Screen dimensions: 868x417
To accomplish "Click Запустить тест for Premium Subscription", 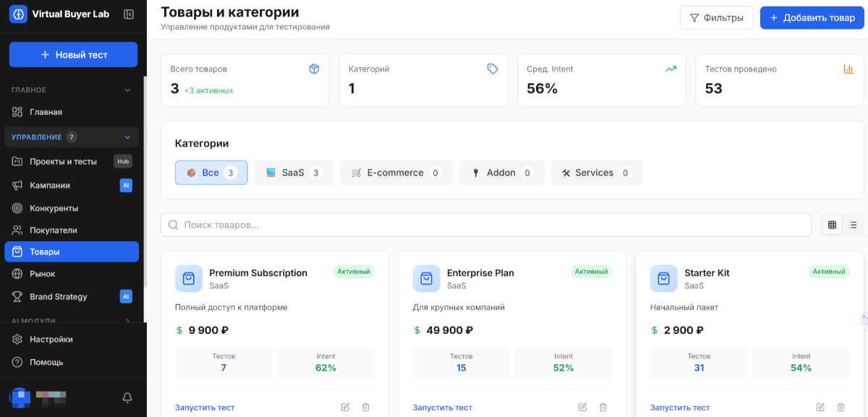I will click(x=205, y=408).
